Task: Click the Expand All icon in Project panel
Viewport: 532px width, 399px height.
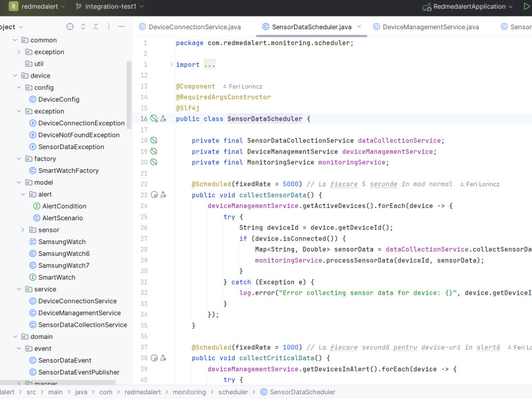Action: [x=83, y=27]
